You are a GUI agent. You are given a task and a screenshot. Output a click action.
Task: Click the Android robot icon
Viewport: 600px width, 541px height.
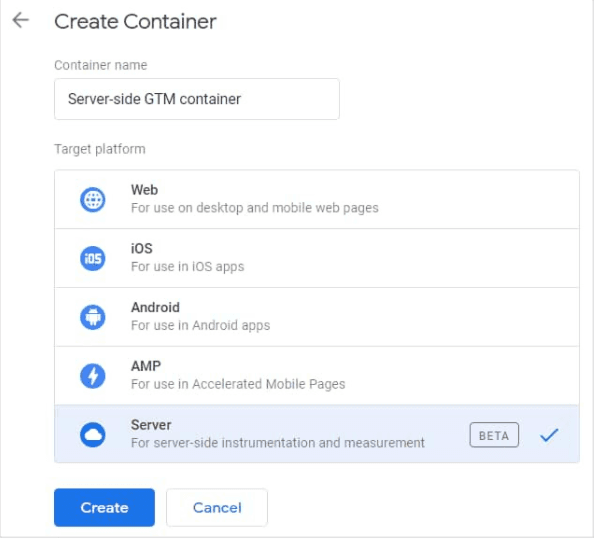click(92, 317)
